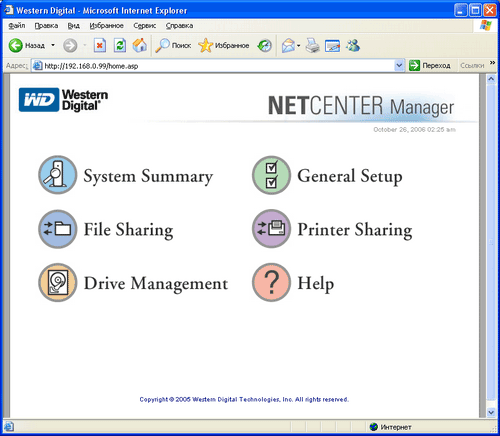
Task: Click the Windows flag logo
Action: pyautogui.click(x=486, y=25)
